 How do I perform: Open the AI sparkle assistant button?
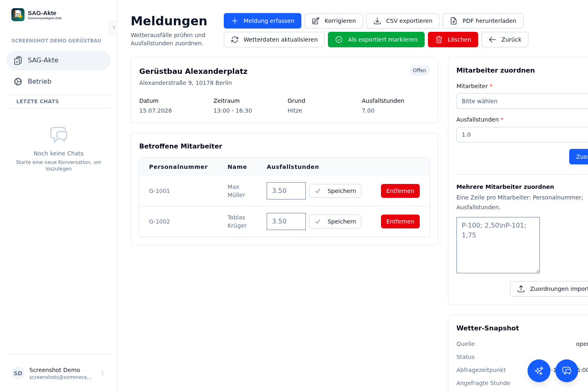tap(539, 371)
